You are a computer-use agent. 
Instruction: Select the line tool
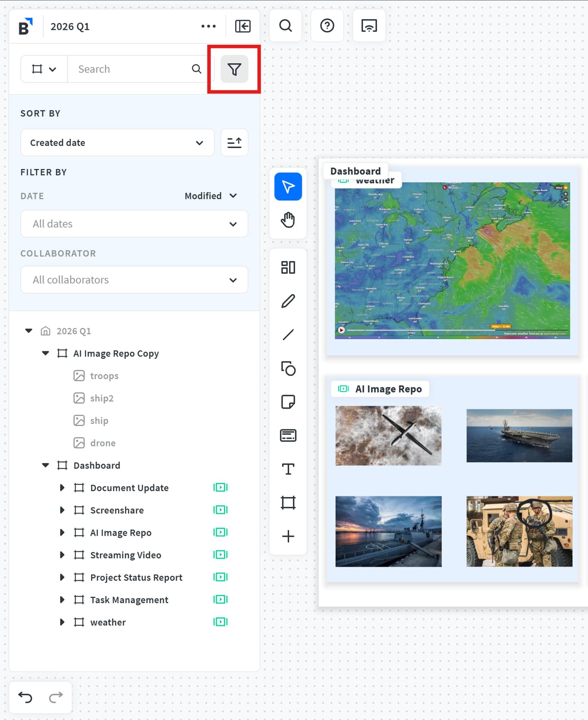click(288, 335)
